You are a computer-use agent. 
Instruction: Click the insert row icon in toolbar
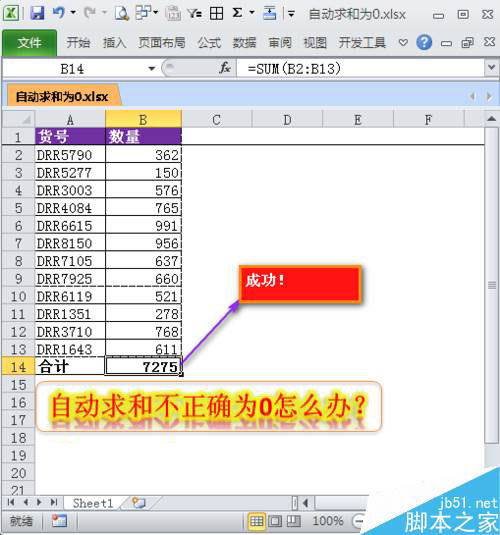coord(270,13)
